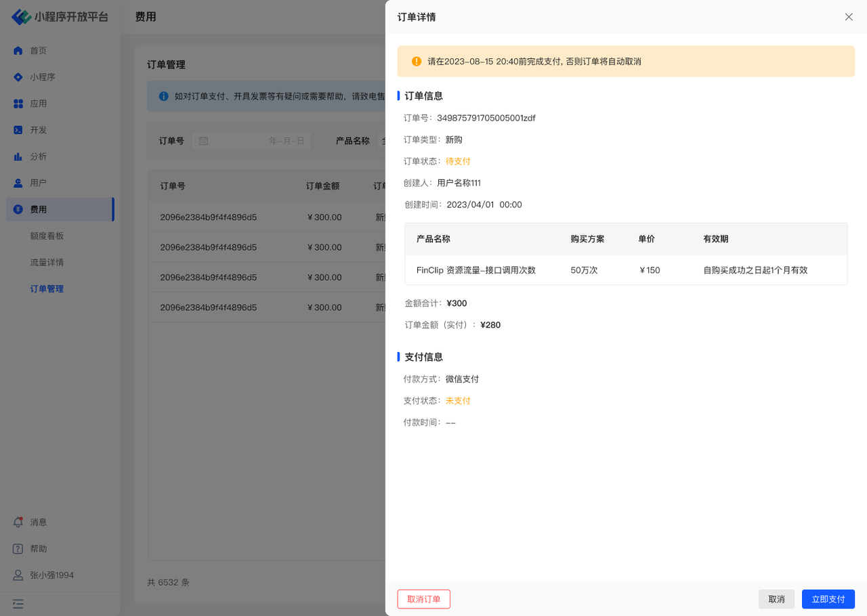
Task: Click the 小程序 diamond icon
Action: coord(18,77)
